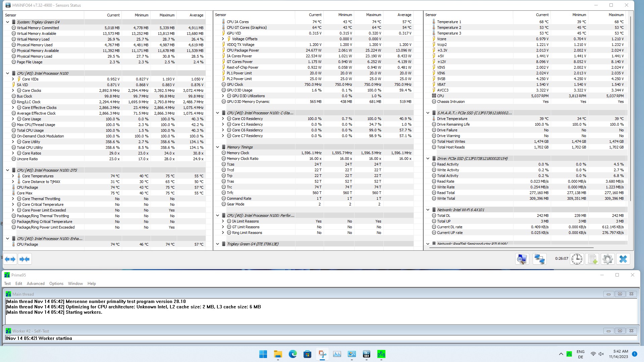This screenshot has width=644, height=362.
Task: Select the Chassis Intrusion row
Action: click(526, 102)
